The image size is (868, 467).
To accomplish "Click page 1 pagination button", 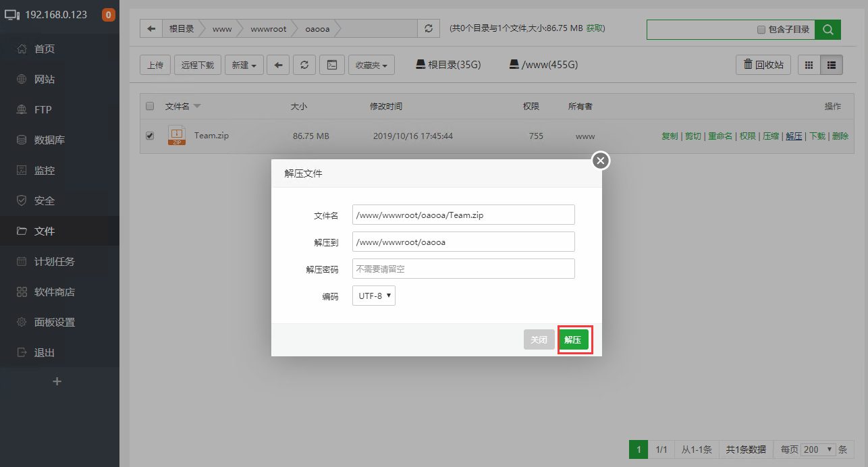I will (638, 449).
